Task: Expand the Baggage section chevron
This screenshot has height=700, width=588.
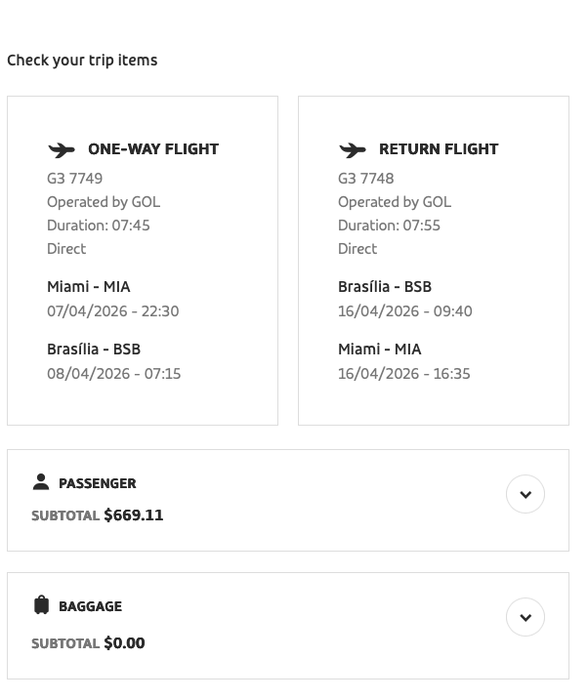Action: (525, 617)
